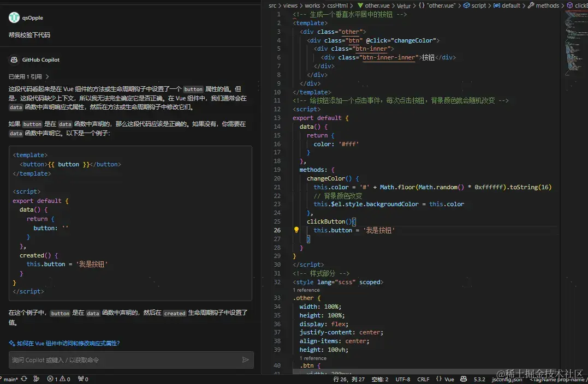The image size is (588, 384).
Task: Open the errors count in status bar
Action: click(52, 379)
